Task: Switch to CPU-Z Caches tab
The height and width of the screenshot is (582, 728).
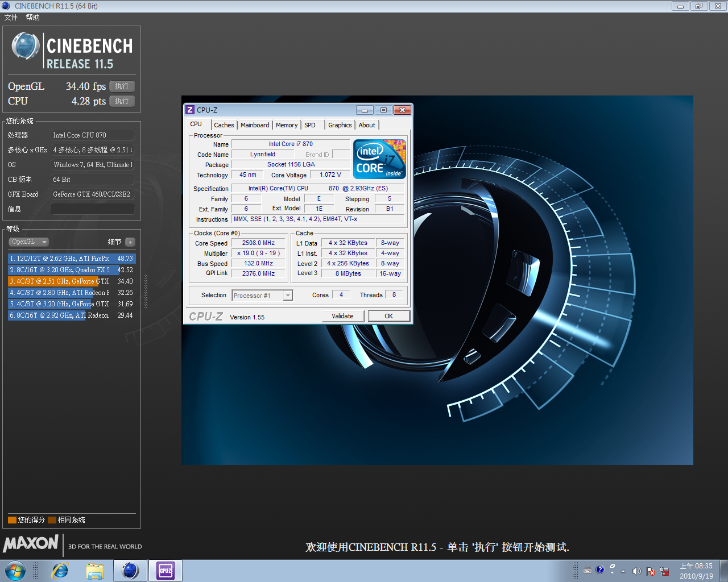Action: point(224,125)
